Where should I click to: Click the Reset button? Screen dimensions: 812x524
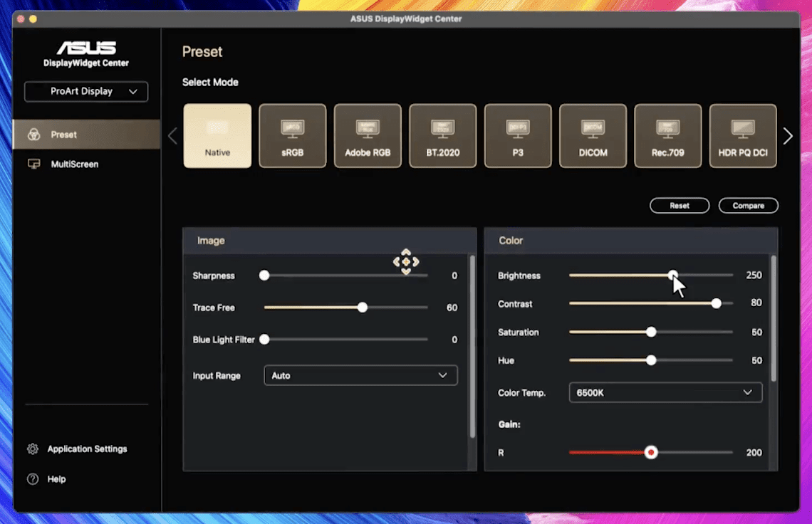(x=680, y=206)
